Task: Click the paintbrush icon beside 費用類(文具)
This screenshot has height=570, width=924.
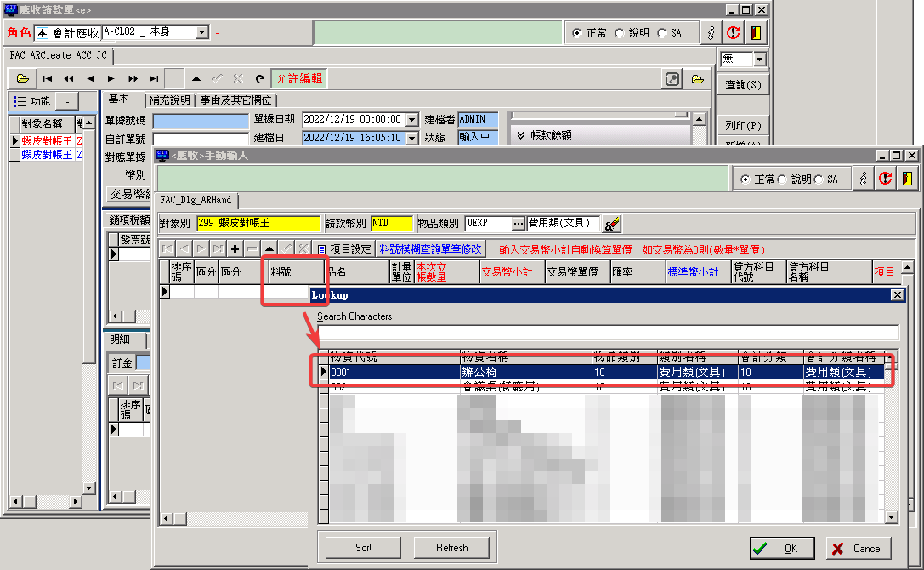Action: [611, 224]
